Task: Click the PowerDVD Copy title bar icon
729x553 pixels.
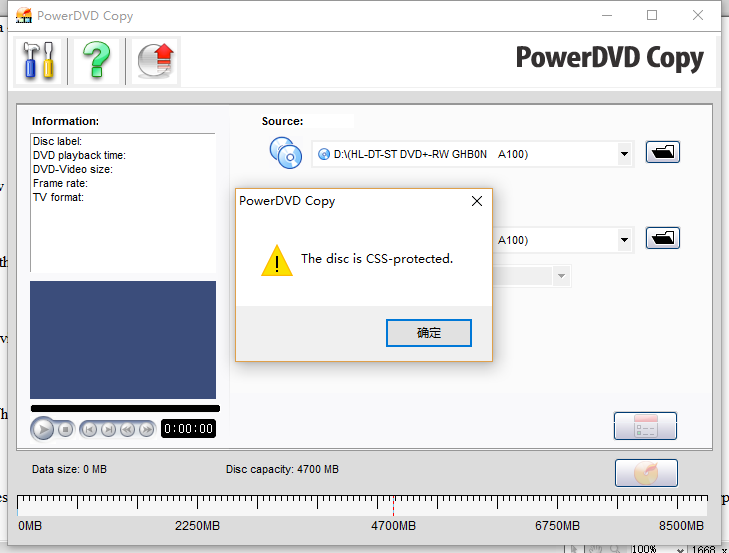Action: (24, 15)
